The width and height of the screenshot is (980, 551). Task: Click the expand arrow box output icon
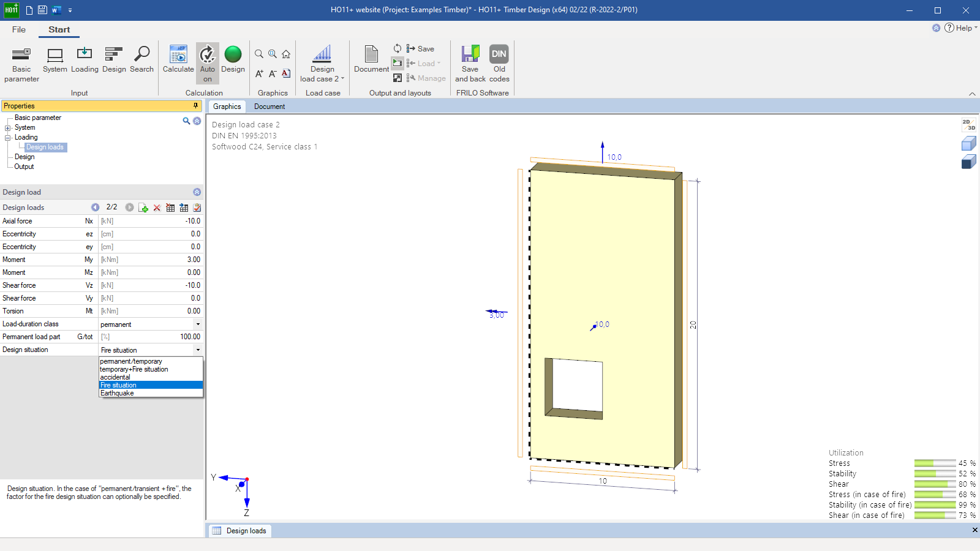tap(398, 78)
